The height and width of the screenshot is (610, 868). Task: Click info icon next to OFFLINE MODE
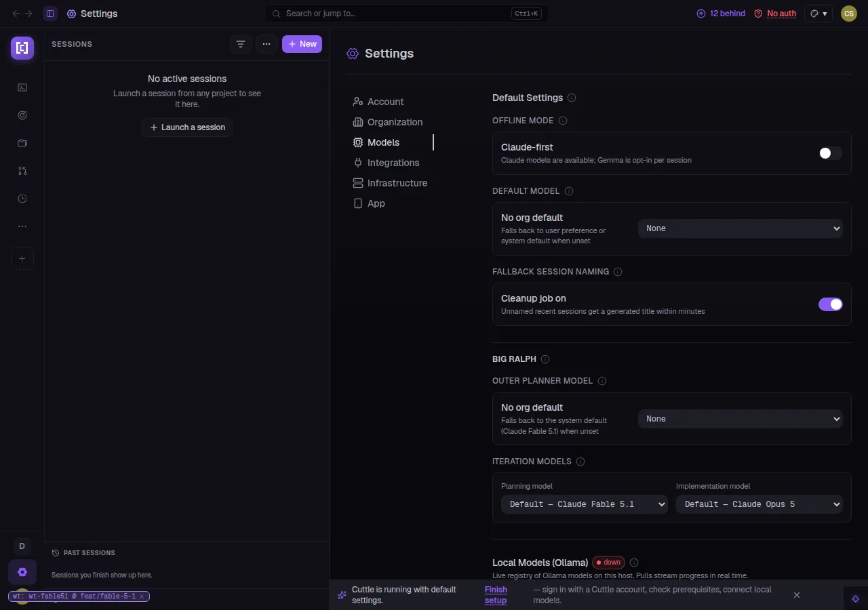coord(563,121)
